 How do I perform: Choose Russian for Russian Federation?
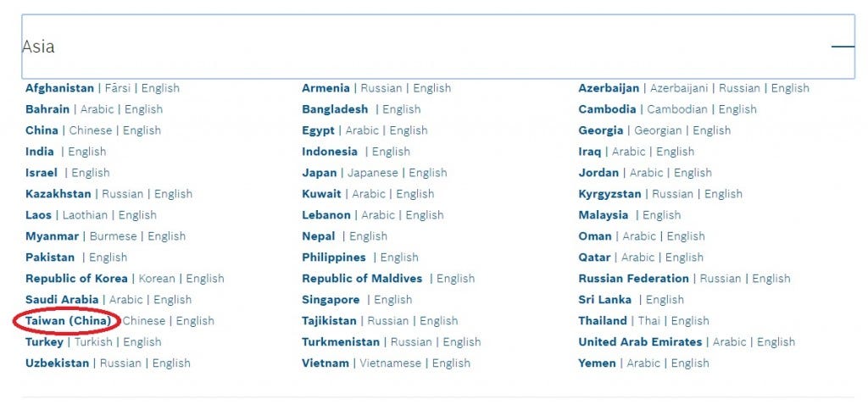pos(721,279)
